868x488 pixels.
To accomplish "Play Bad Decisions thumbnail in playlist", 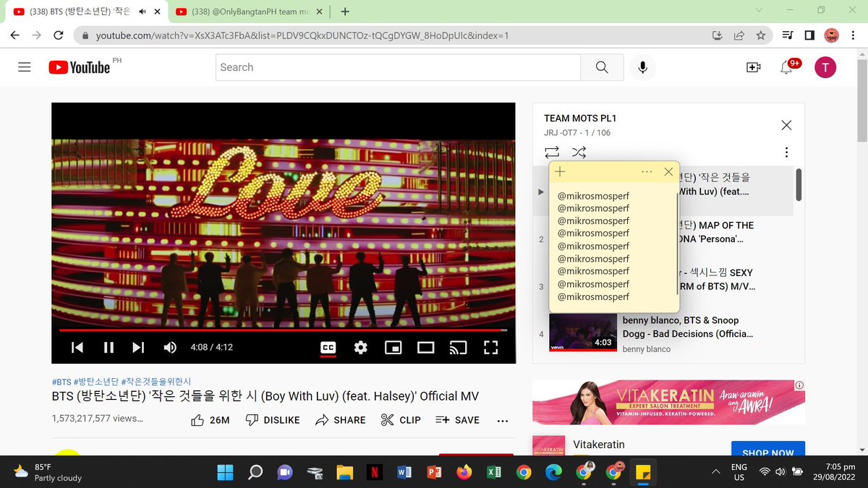I will coord(582,331).
